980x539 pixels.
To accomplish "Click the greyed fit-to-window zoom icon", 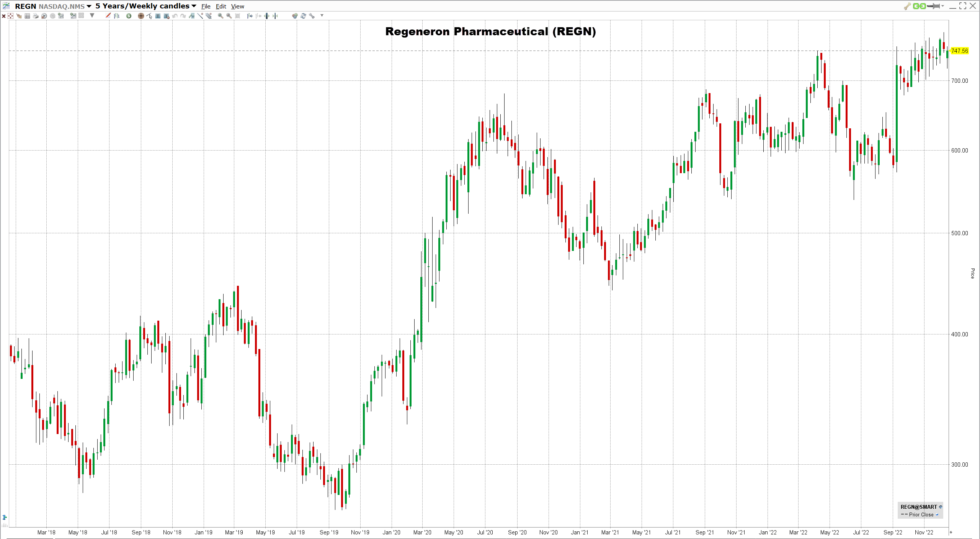I will [237, 16].
